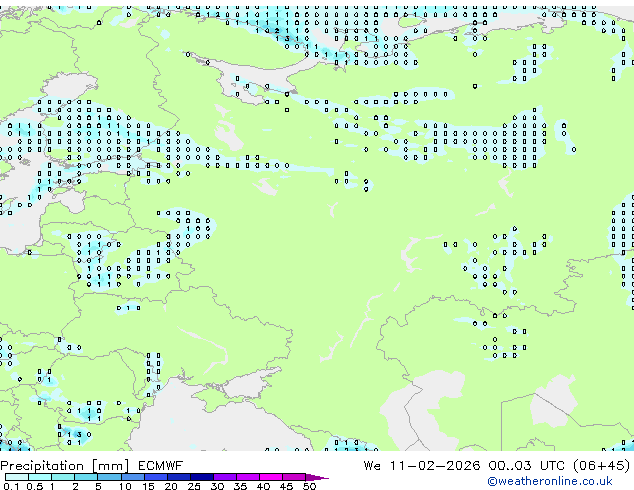
Task: Click the "Precipitation [mm]" title text
Action: tap(65, 466)
